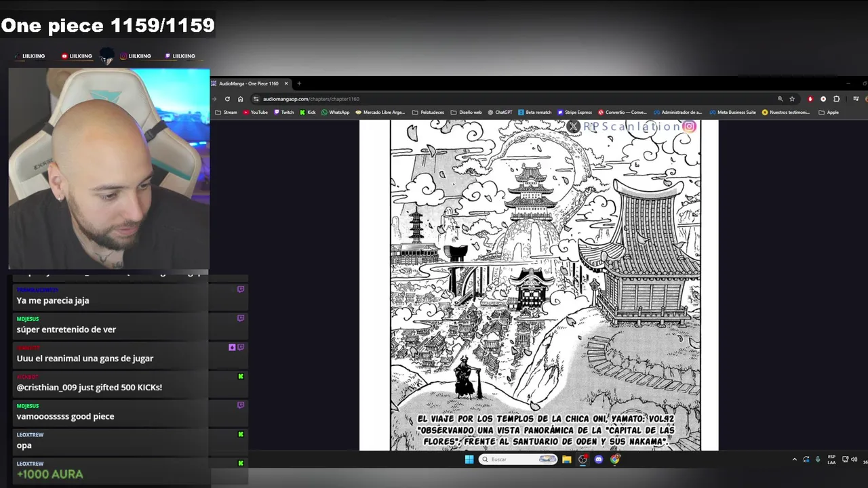Open the Diseño web bookmark folder
The image size is (868, 488).
467,113
